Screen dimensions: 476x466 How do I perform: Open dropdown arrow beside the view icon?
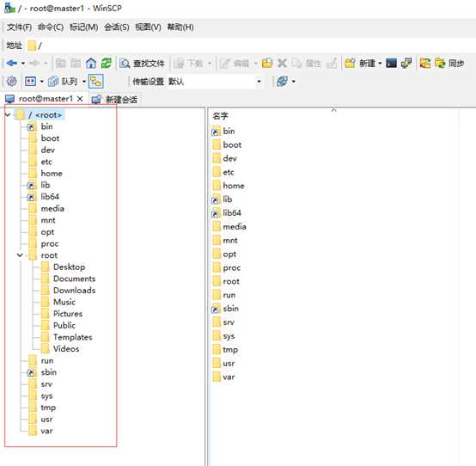coord(41,82)
